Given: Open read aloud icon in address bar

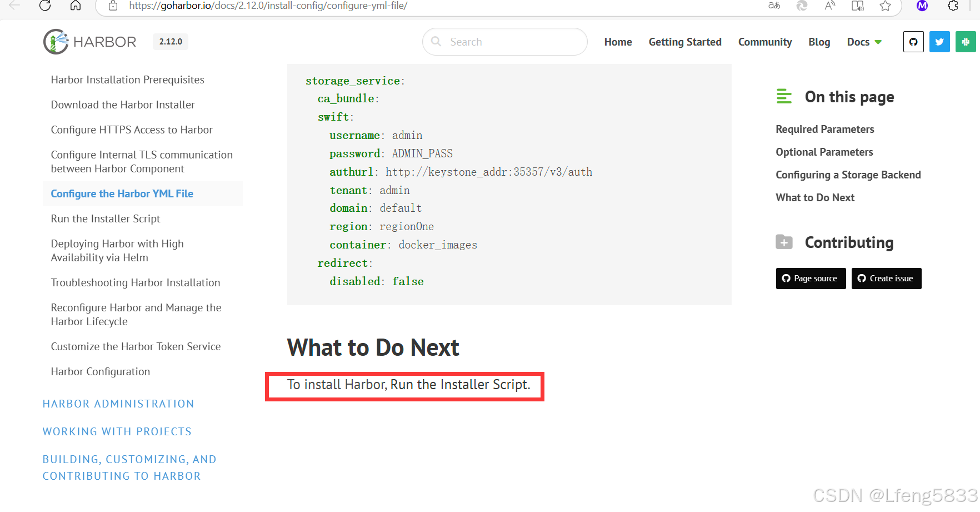Looking at the screenshot, I should (x=830, y=6).
